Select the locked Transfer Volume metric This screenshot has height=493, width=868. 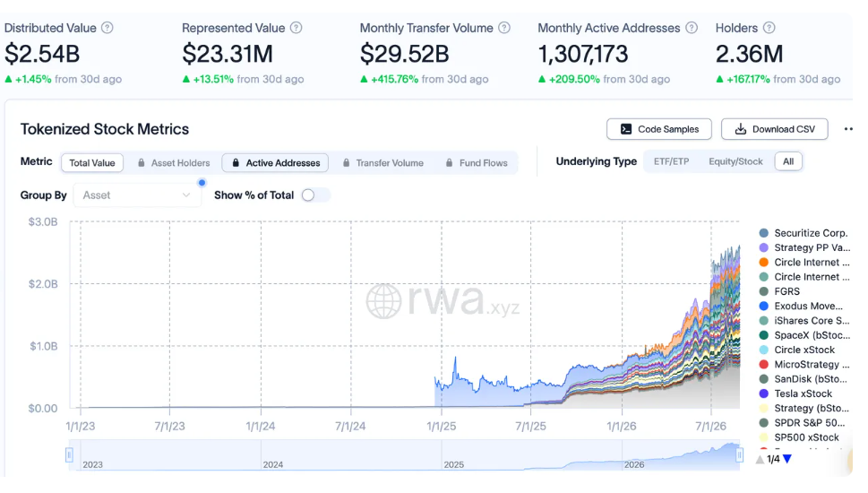click(x=383, y=163)
